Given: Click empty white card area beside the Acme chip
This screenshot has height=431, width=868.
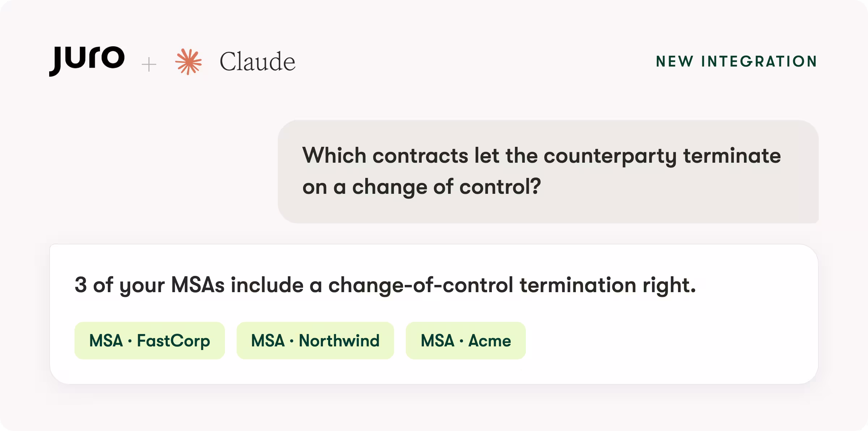Looking at the screenshot, I should tap(669, 341).
